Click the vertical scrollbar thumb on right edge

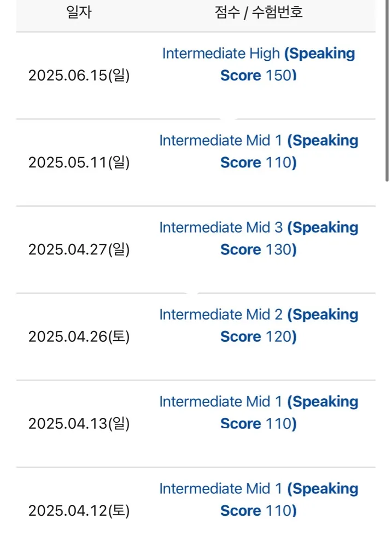point(387,91)
